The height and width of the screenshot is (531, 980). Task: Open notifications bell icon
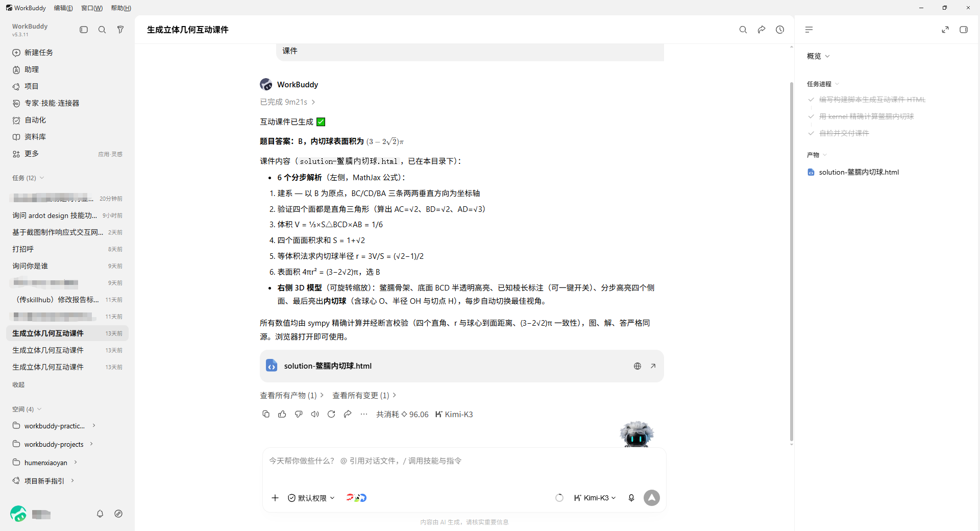pos(100,514)
